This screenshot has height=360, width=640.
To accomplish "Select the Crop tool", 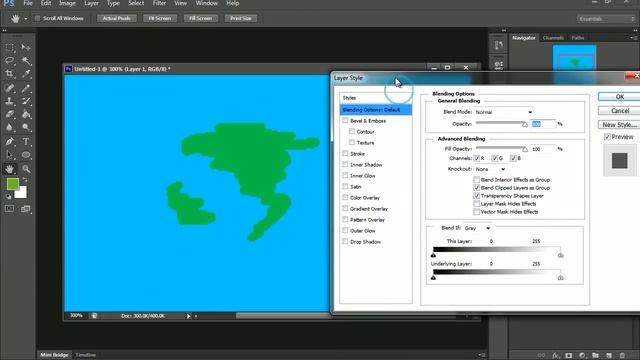I will coord(9,74).
